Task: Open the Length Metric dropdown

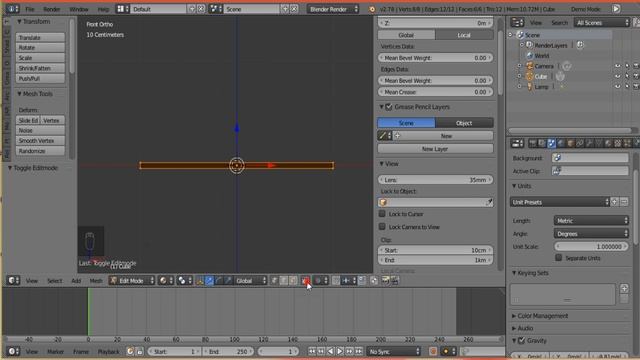Action: pyautogui.click(x=591, y=220)
